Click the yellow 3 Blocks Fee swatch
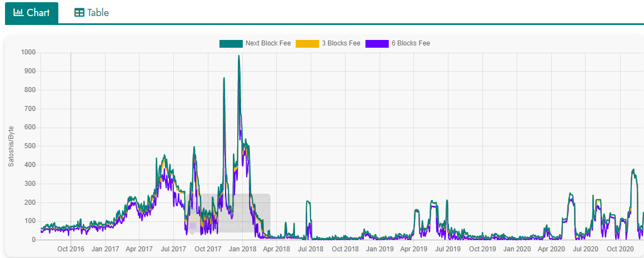The width and height of the screenshot is (644, 258). click(307, 43)
